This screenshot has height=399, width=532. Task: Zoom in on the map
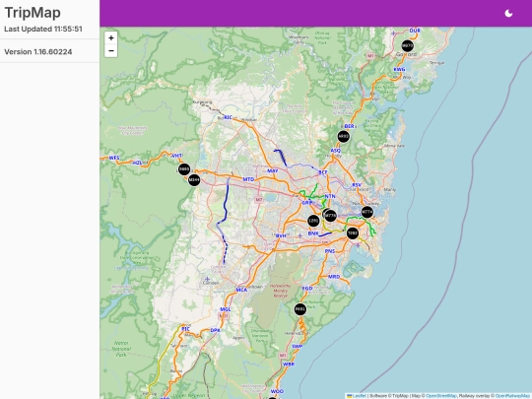[x=111, y=38]
